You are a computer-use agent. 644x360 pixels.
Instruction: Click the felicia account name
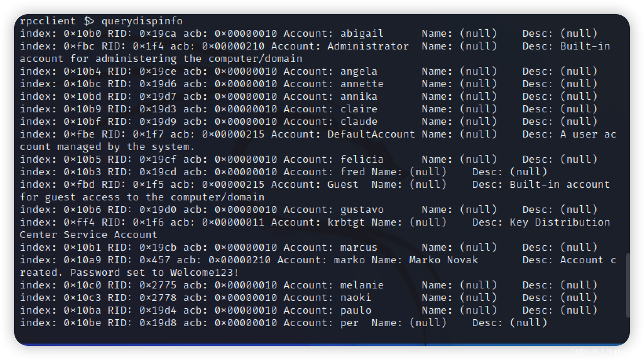tap(362, 159)
